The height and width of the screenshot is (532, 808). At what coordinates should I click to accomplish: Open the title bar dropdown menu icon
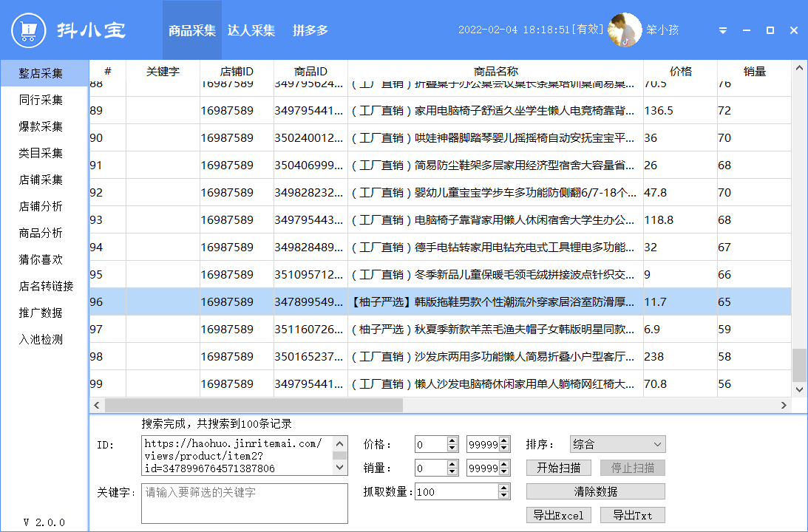[x=722, y=31]
